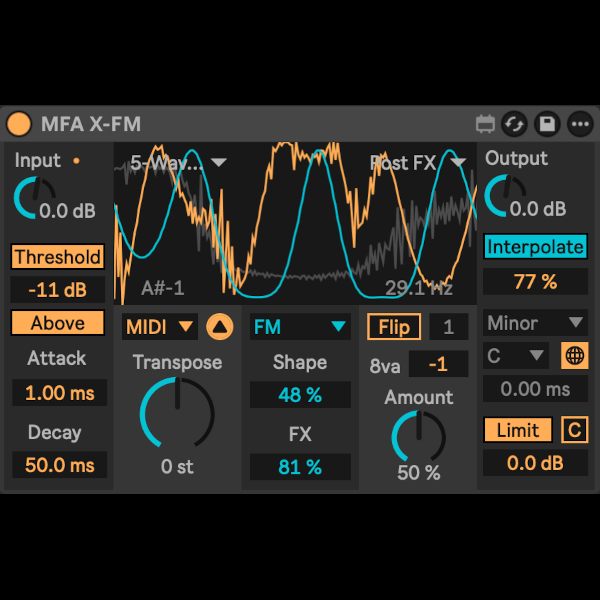Toggle the Limit button
The image size is (600, 600).
click(x=518, y=430)
